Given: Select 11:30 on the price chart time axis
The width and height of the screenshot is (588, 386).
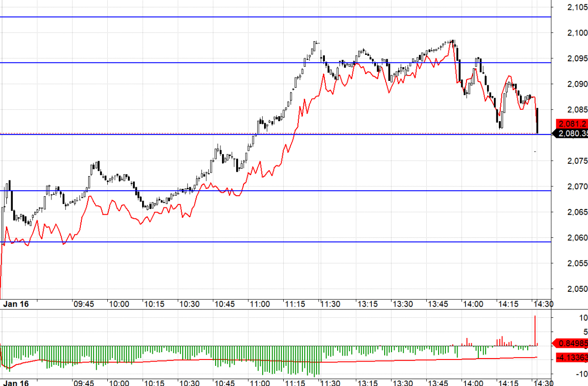Looking at the screenshot, I should pyautogui.click(x=330, y=304).
